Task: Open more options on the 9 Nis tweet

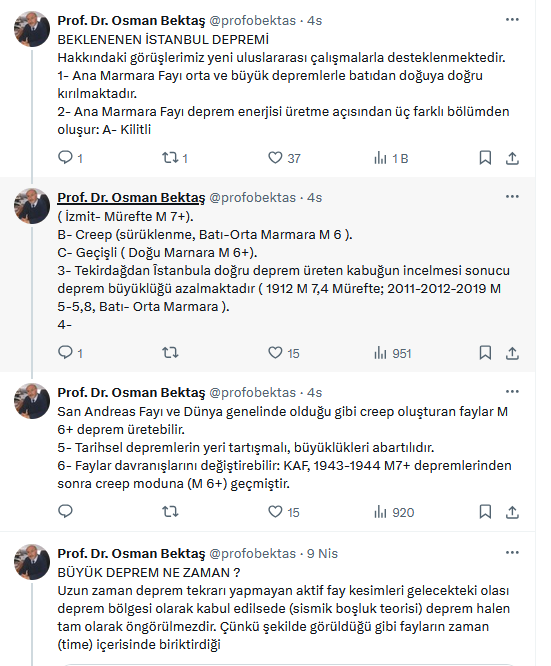Action: (x=512, y=553)
